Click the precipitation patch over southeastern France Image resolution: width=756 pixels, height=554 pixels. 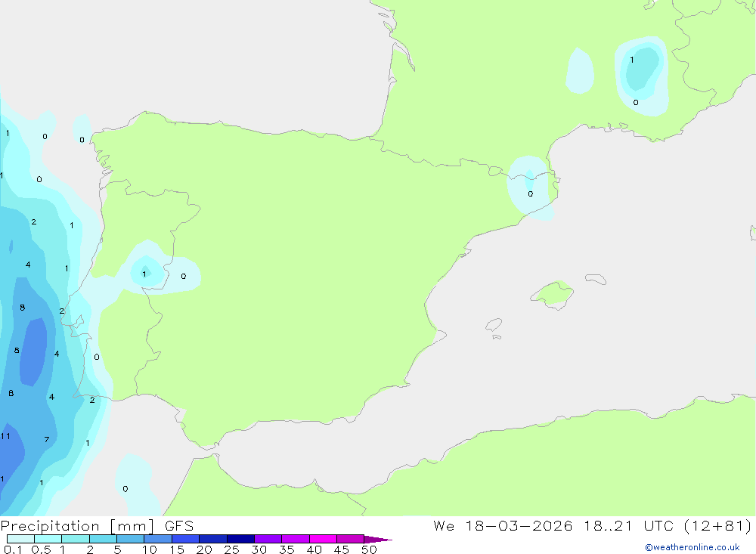(x=642, y=76)
